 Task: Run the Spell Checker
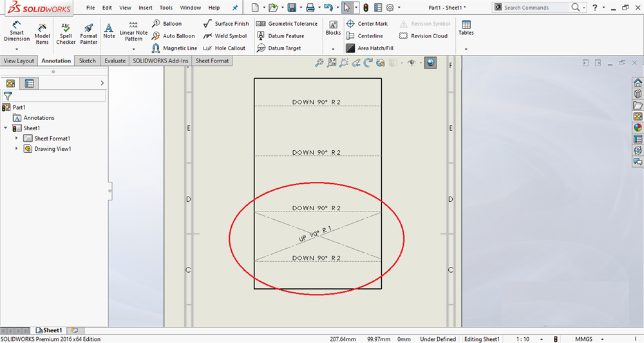[66, 34]
